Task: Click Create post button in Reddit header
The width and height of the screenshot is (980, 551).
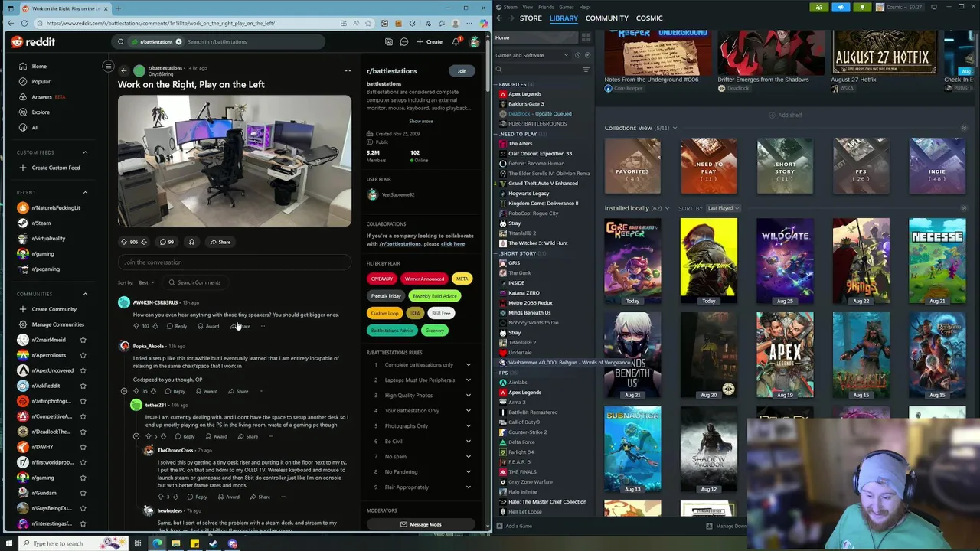Action: [x=430, y=42]
